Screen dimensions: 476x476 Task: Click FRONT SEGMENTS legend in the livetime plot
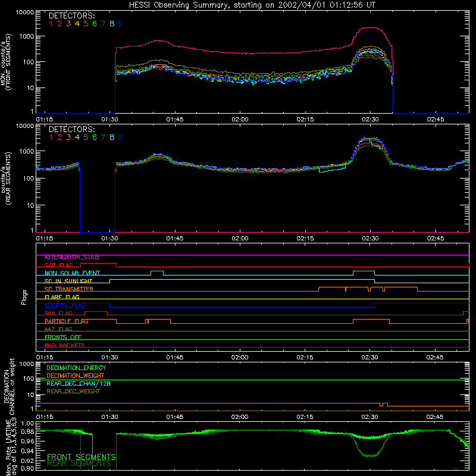pyautogui.click(x=82, y=457)
